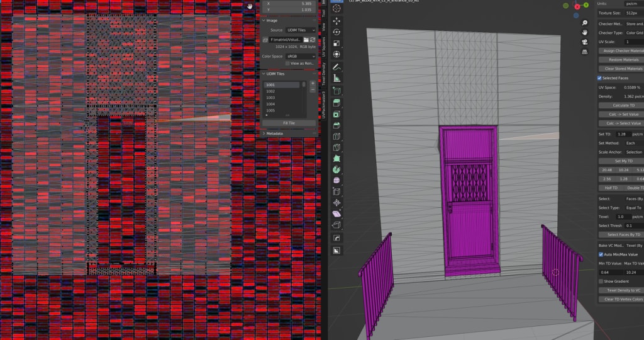Switch to the UVPackmaster3 sidebar tab
The image size is (644, 340).
(x=324, y=105)
